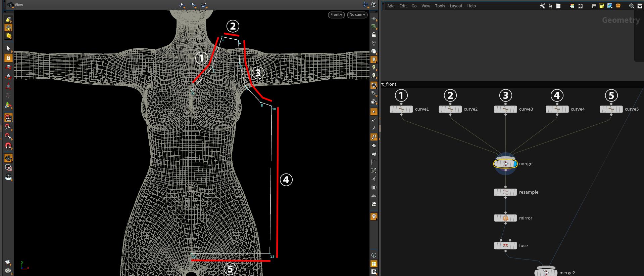Open the Help menu
Viewport: 644px width, 276px height.
pyautogui.click(x=472, y=6)
